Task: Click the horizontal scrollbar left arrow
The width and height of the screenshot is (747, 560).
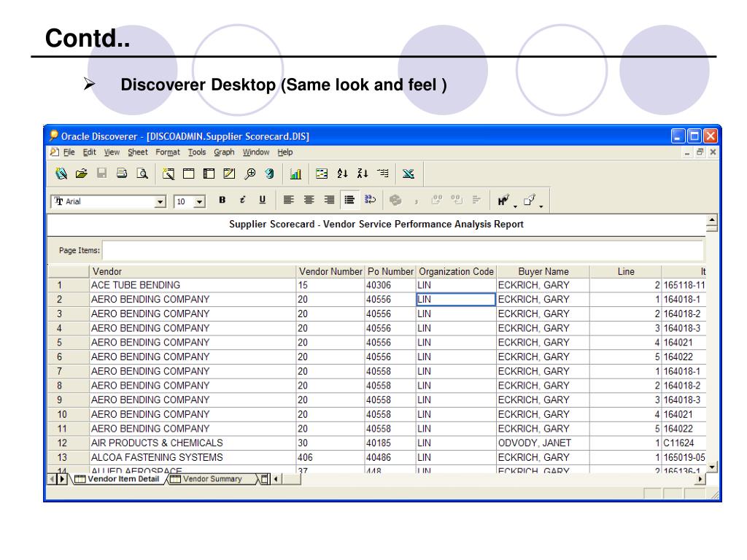Action: (x=275, y=479)
